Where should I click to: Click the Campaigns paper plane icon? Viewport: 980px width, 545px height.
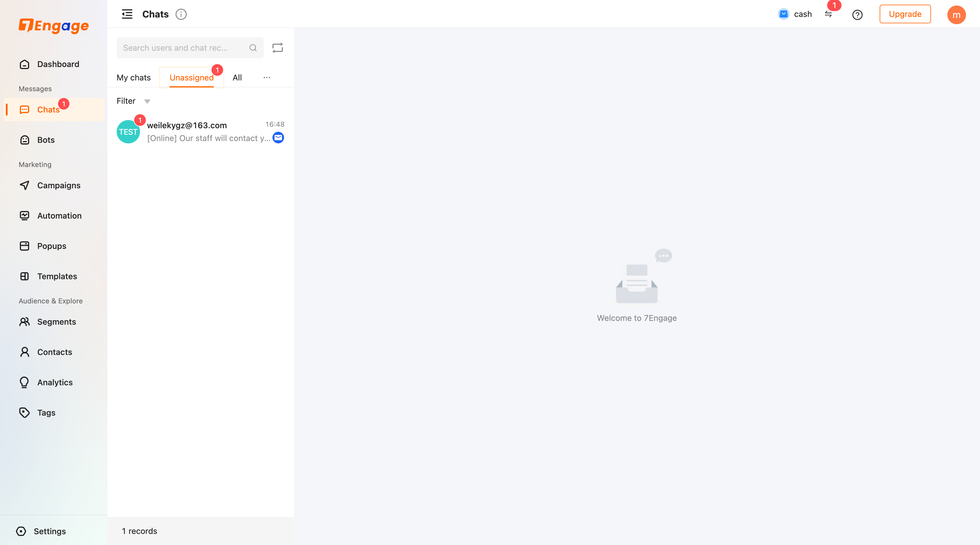point(24,185)
